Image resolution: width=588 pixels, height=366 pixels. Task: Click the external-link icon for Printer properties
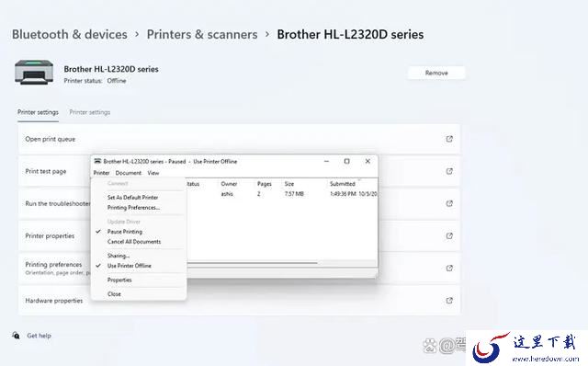(449, 235)
